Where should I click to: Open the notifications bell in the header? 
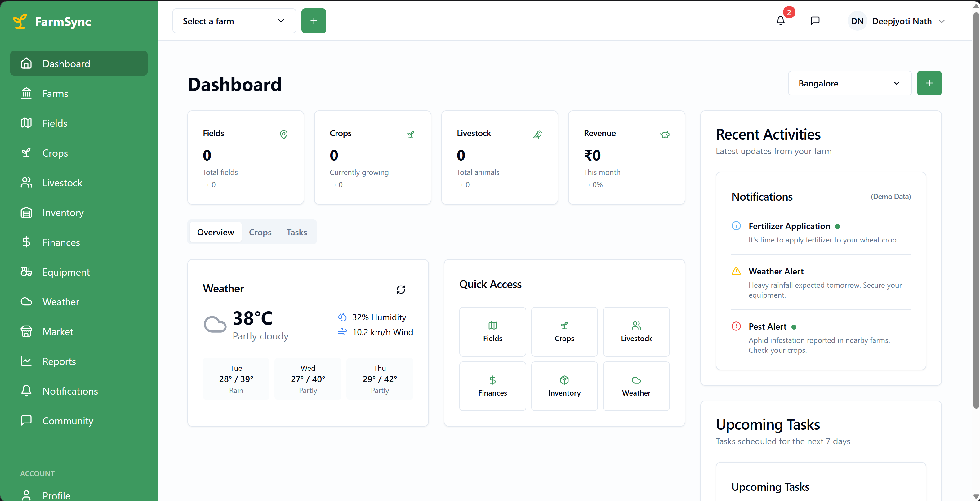click(780, 21)
